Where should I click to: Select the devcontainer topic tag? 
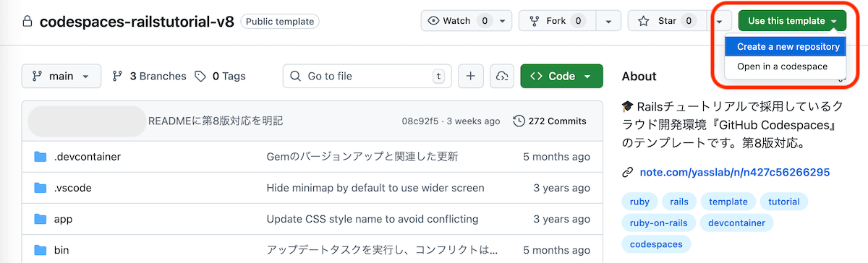[x=736, y=223]
